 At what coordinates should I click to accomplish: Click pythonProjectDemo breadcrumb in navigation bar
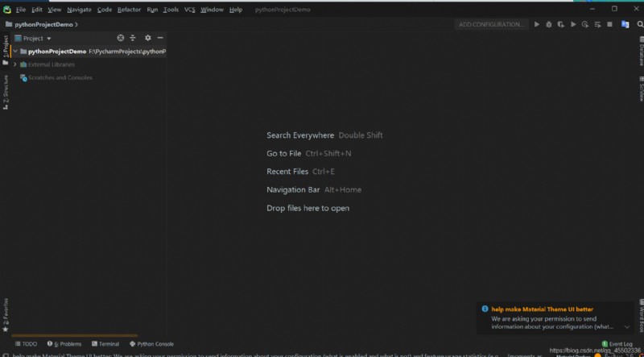(x=43, y=24)
